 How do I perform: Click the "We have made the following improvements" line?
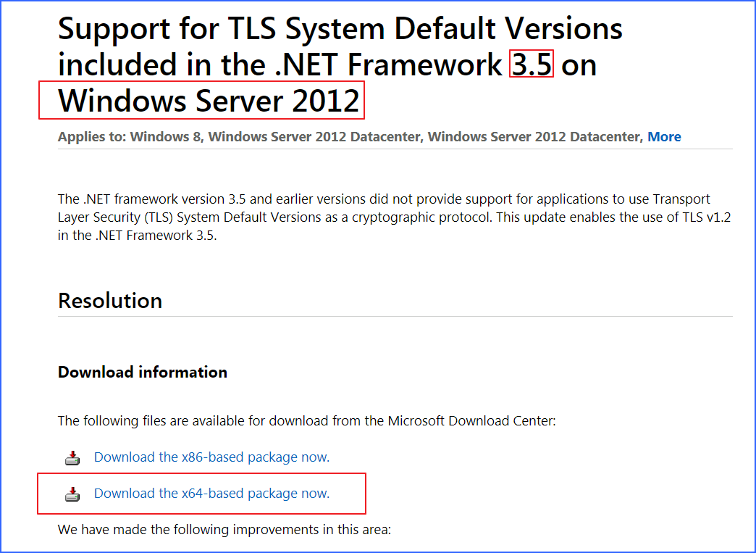pyautogui.click(x=224, y=530)
